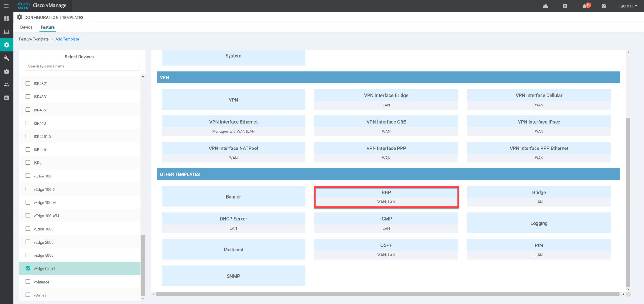644x304 pixels.
Task: Check the ISR4321 device checkbox
Action: coord(28,83)
